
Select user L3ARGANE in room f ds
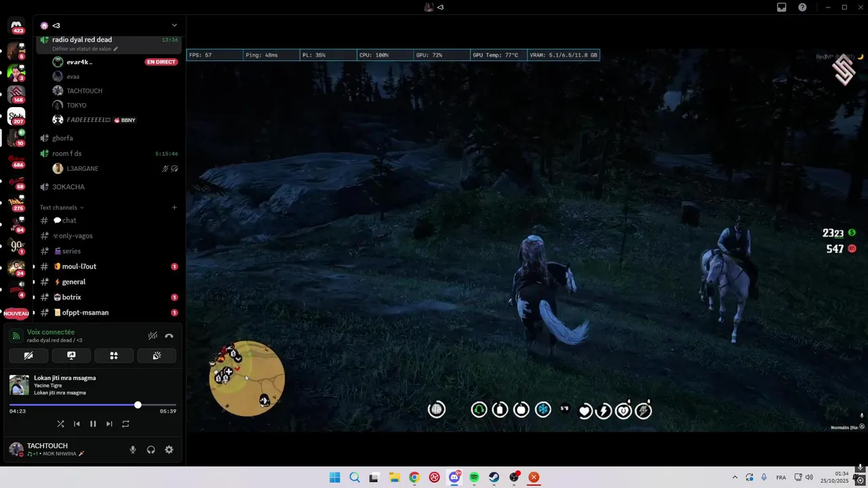coord(82,168)
